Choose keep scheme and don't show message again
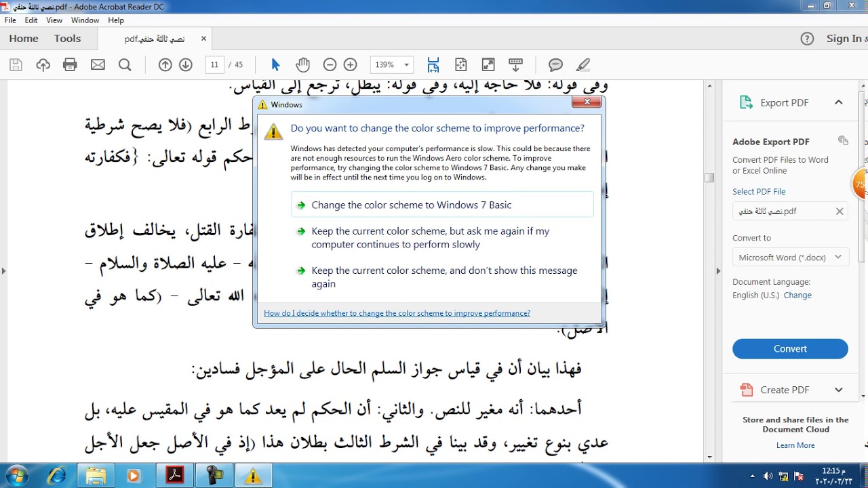868x488 pixels. tap(442, 277)
